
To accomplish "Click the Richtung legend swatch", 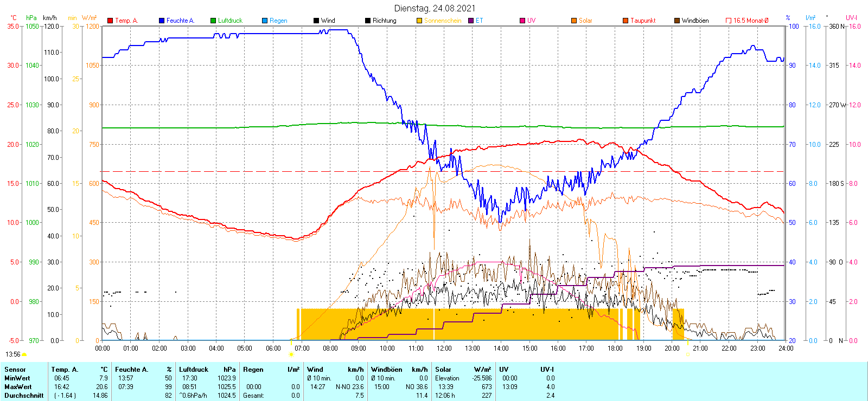I will pos(368,21).
